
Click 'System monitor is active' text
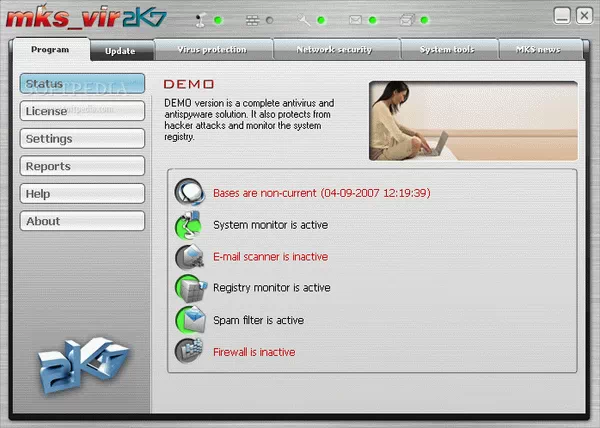(x=271, y=225)
